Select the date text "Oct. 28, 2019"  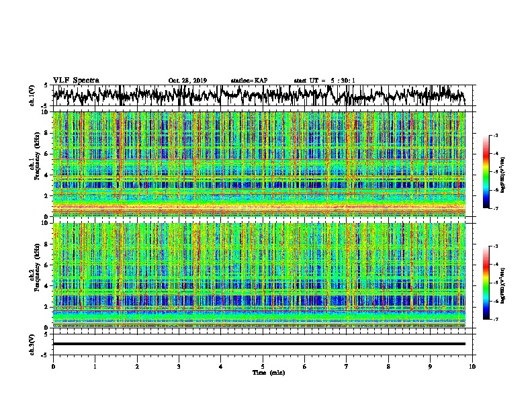point(187,81)
